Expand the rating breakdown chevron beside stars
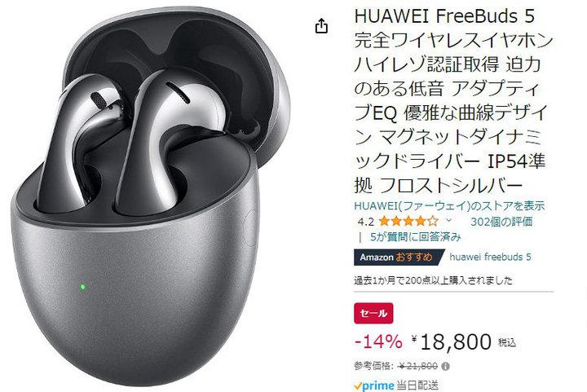Screen dimensions: 587x392 point(448,220)
